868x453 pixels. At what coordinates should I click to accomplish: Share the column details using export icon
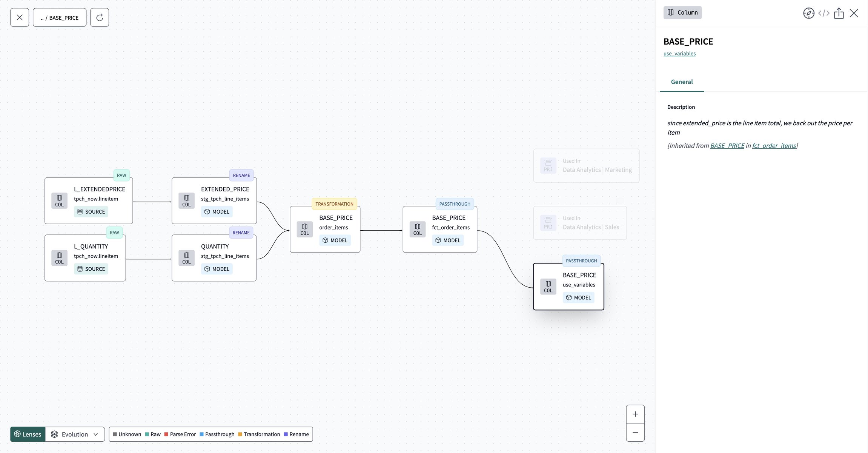tap(839, 13)
